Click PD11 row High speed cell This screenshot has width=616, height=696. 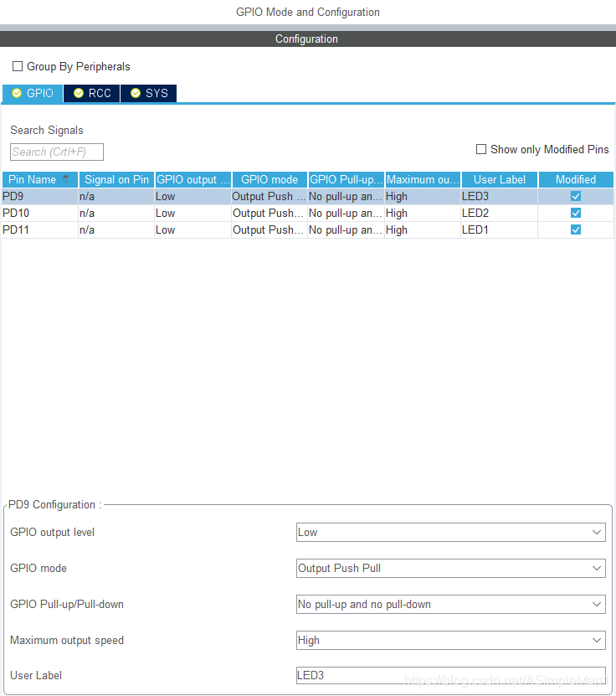[x=423, y=230]
